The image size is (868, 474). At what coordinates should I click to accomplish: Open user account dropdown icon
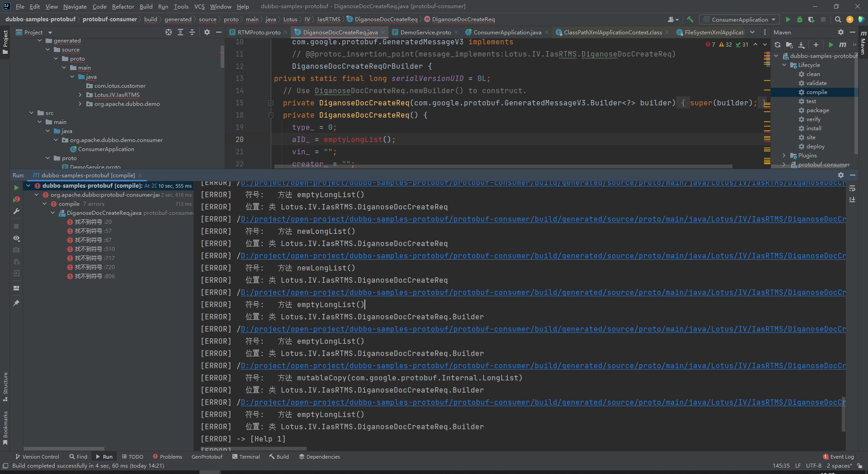tap(673, 19)
